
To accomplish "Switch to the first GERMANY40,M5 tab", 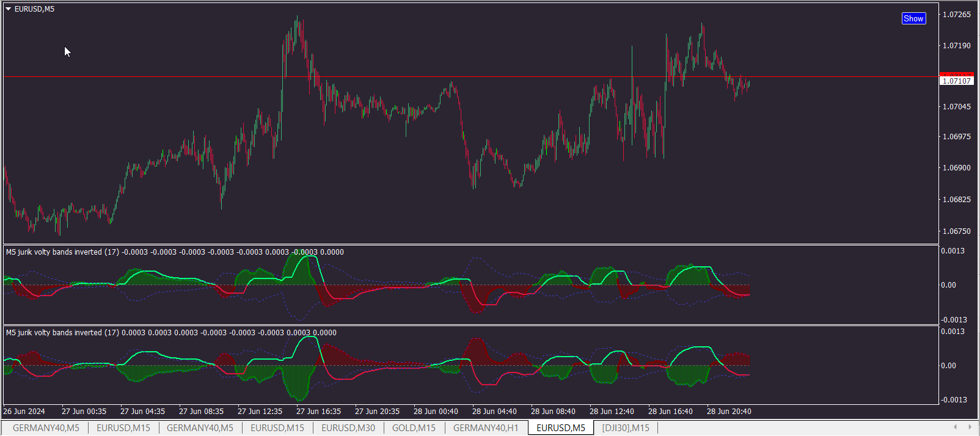I will [x=46, y=428].
